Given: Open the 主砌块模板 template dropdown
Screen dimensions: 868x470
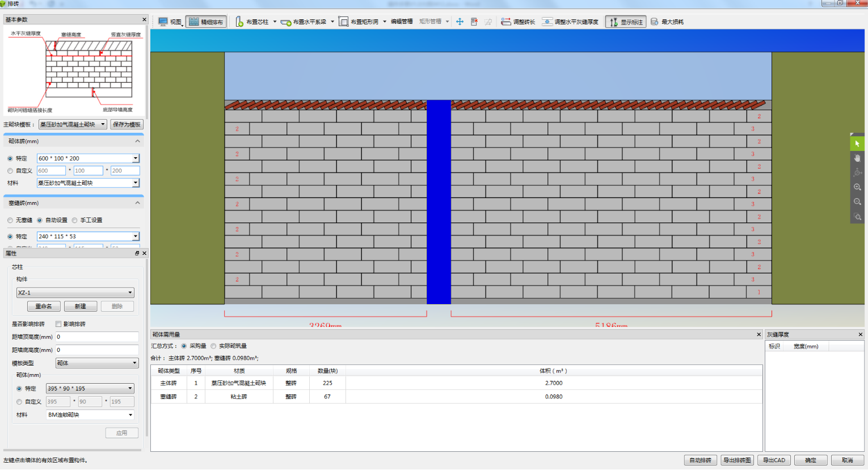Looking at the screenshot, I should (x=73, y=124).
